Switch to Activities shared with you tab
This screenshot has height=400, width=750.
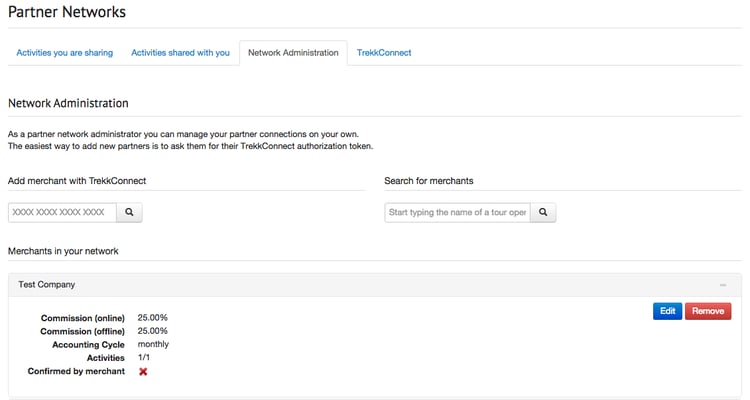coord(180,52)
